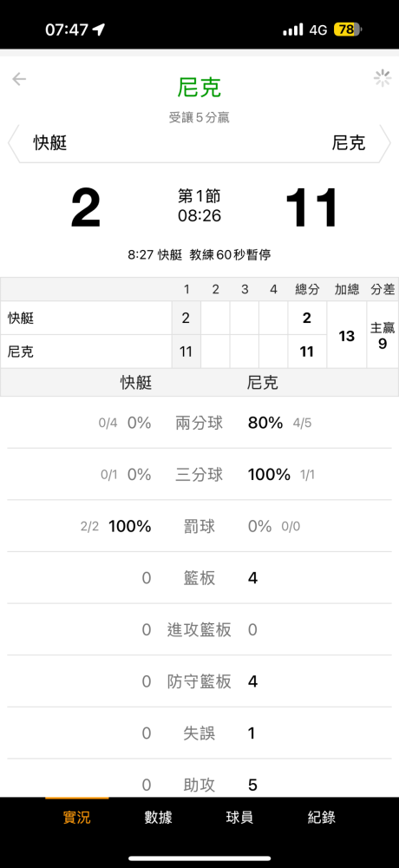The height and width of the screenshot is (868, 399).
Task: Tap the 總分 column header
Action: [x=306, y=290]
